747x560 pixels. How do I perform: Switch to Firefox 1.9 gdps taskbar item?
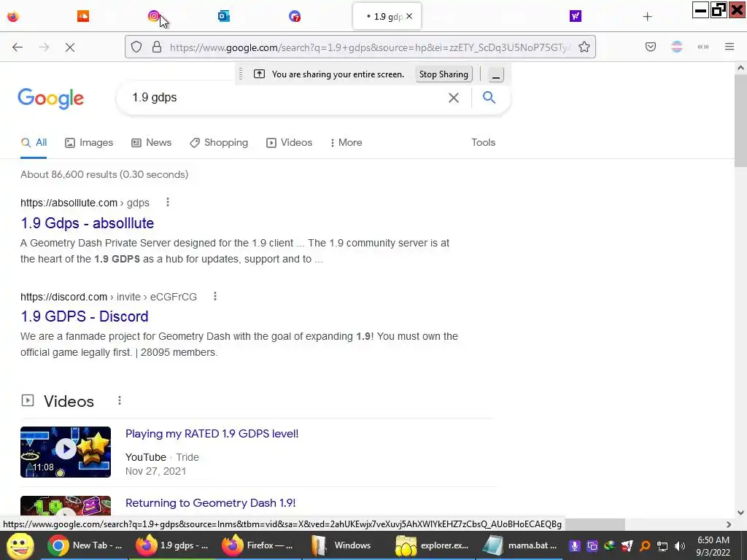click(x=172, y=545)
